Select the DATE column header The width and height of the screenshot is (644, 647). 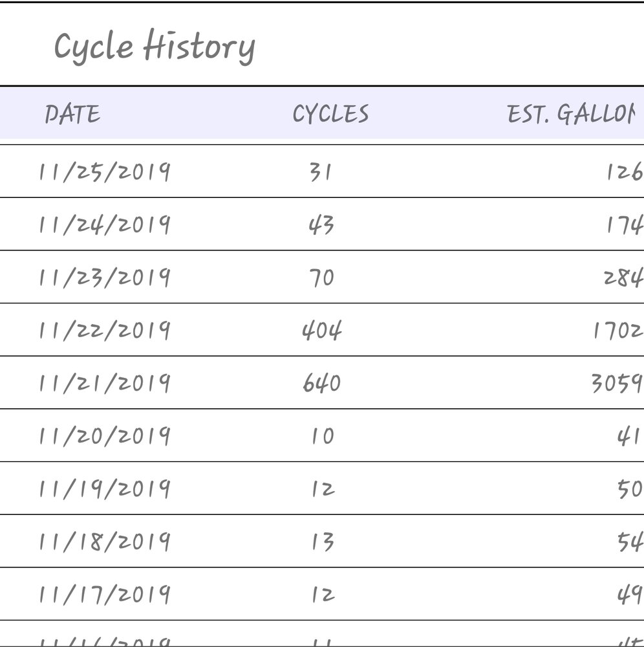tap(72, 114)
